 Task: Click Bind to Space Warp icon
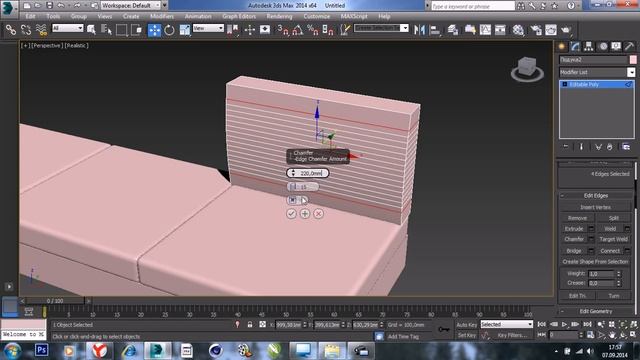pos(41,30)
